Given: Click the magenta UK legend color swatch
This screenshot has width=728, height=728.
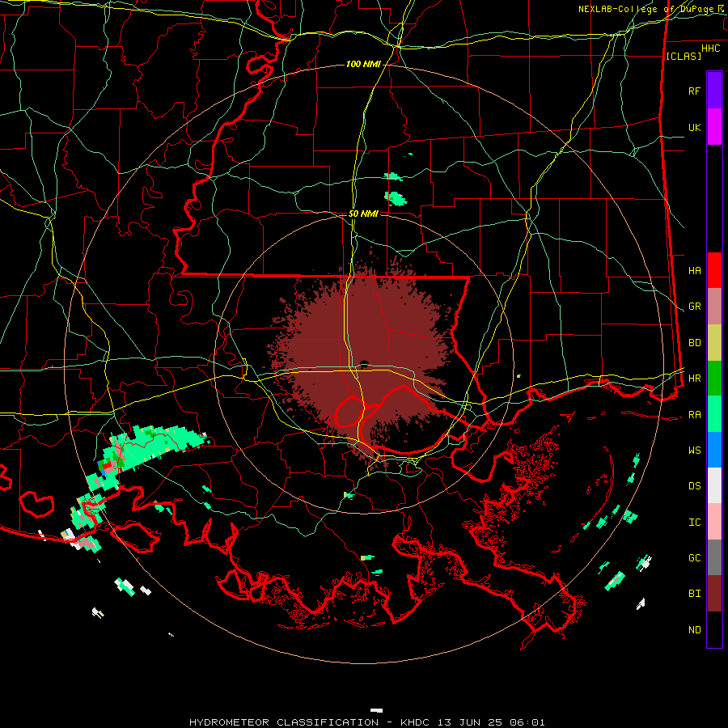Looking at the screenshot, I should point(714,127).
